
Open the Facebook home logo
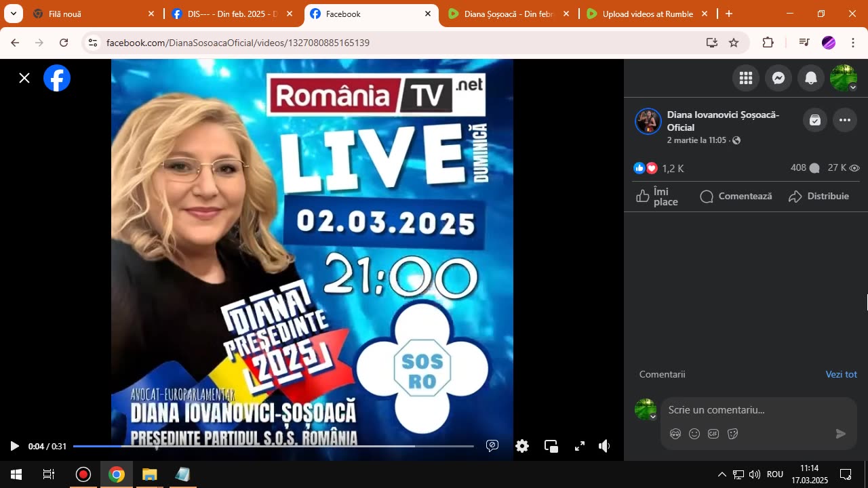tap(57, 78)
